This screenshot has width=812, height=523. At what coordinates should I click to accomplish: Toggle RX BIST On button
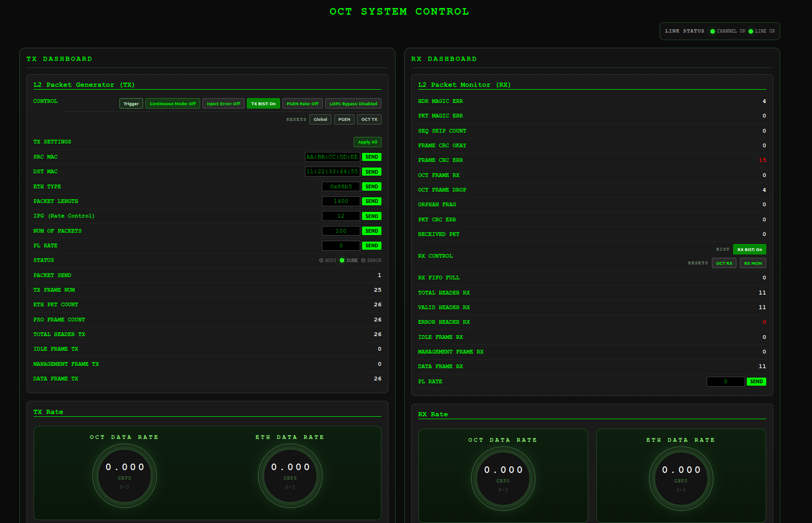click(750, 249)
